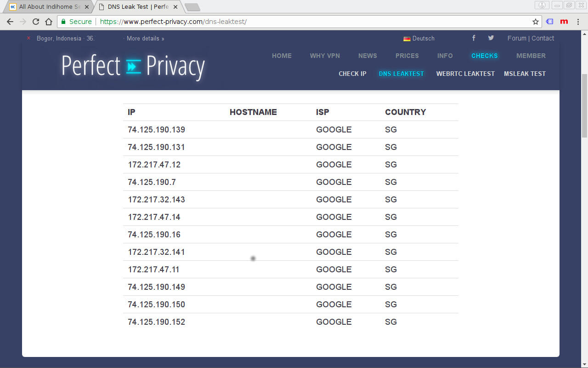Open the MEMBER area

[x=531, y=56]
